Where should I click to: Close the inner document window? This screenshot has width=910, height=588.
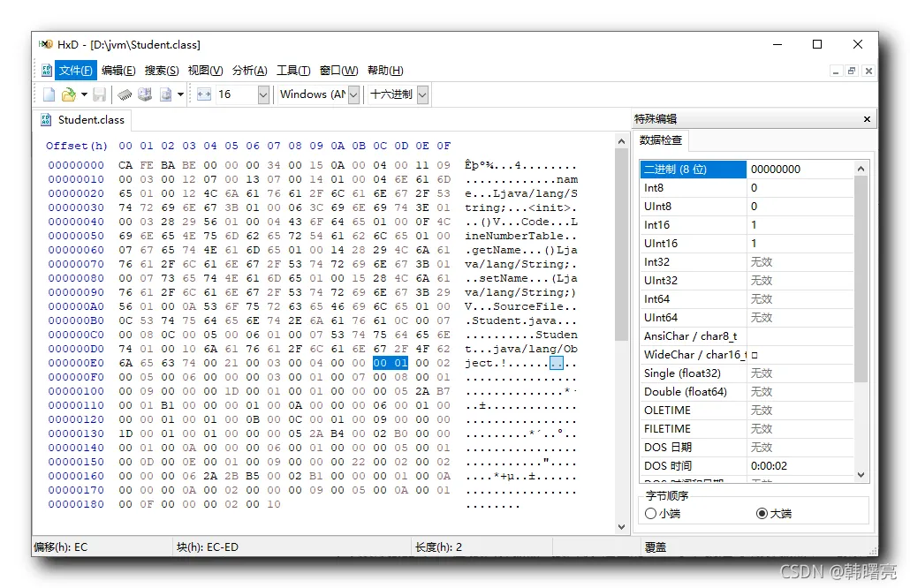click(868, 71)
